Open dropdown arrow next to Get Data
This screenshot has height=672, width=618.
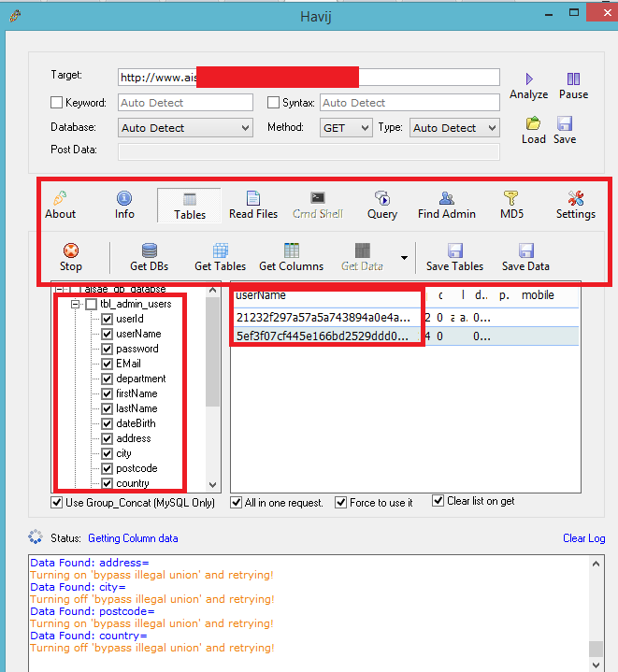point(404,258)
